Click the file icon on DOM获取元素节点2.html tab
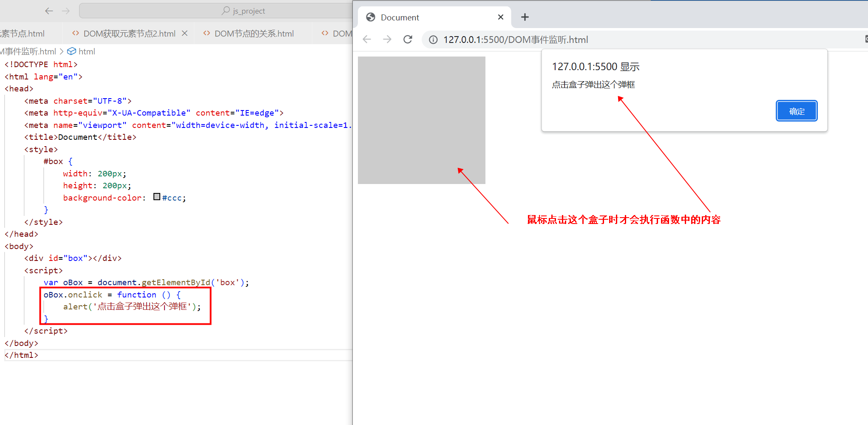The width and height of the screenshot is (868, 425). coord(76,33)
